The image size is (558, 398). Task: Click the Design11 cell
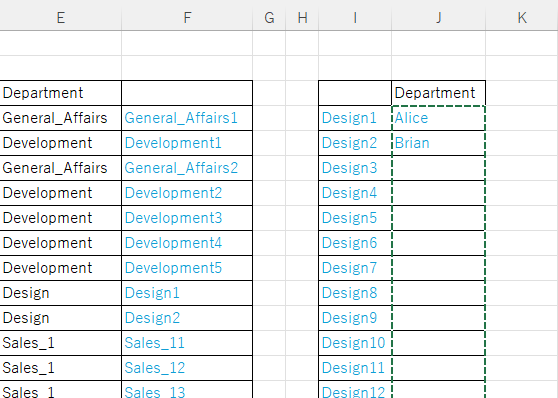click(x=355, y=367)
